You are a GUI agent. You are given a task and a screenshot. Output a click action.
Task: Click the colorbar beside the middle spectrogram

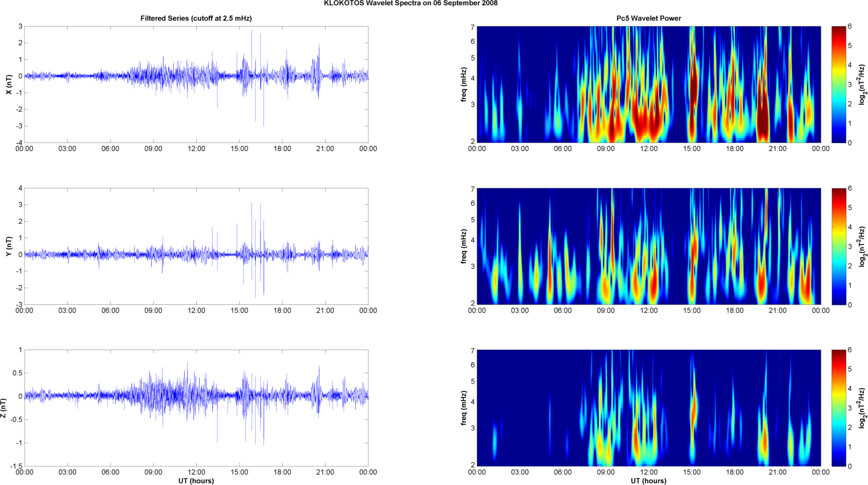point(838,246)
